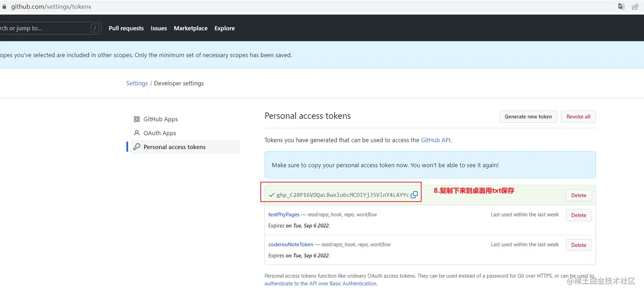Click testPhyPages 'Expires on Tue, Sep 6 2022' text

[299, 225]
